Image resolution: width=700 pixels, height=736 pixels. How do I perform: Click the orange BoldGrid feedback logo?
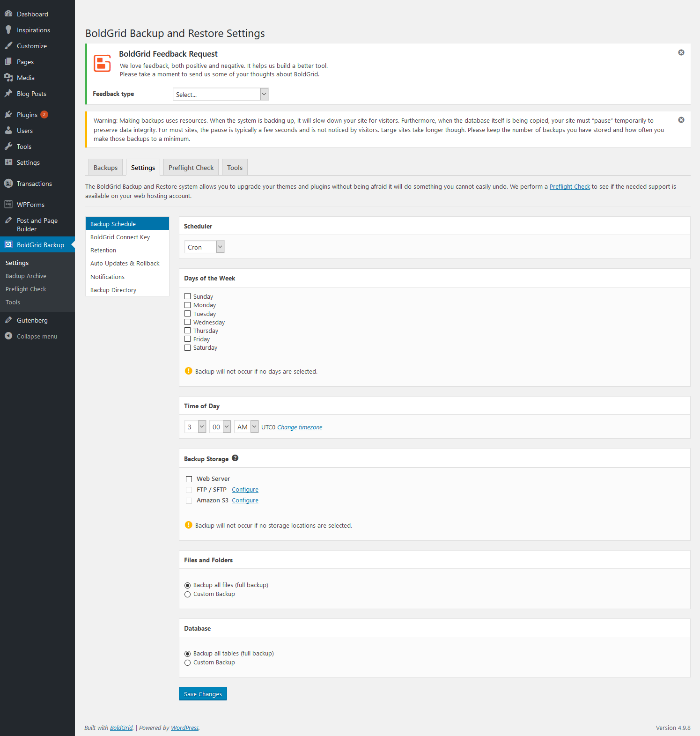click(102, 63)
